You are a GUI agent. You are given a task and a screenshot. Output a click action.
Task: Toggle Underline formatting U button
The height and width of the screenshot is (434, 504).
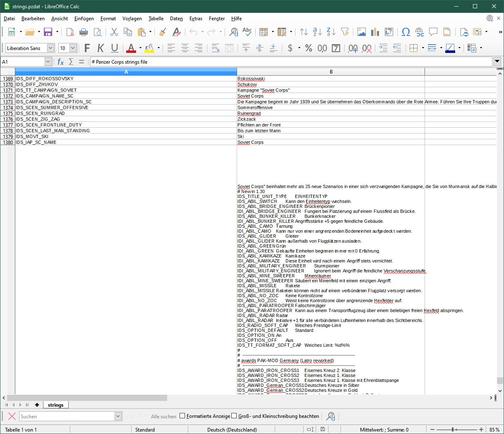115,48
